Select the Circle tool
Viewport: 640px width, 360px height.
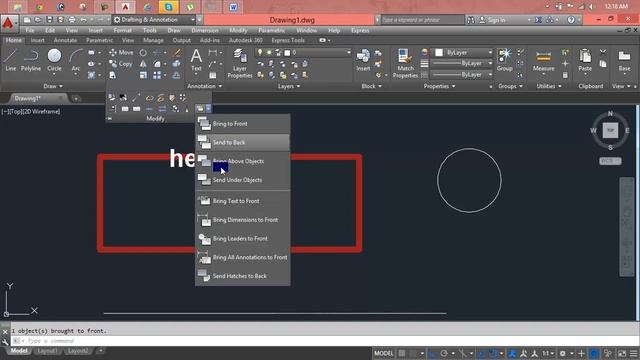[x=54, y=60]
